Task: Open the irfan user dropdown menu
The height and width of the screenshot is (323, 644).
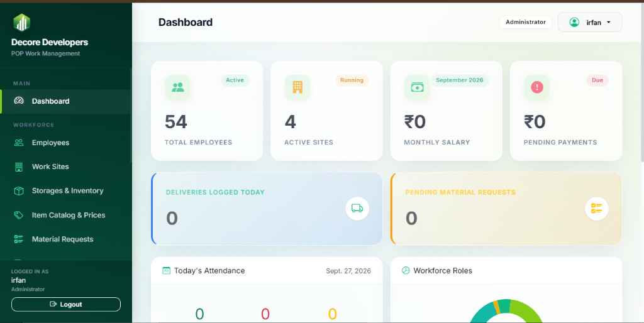Action: (590, 22)
